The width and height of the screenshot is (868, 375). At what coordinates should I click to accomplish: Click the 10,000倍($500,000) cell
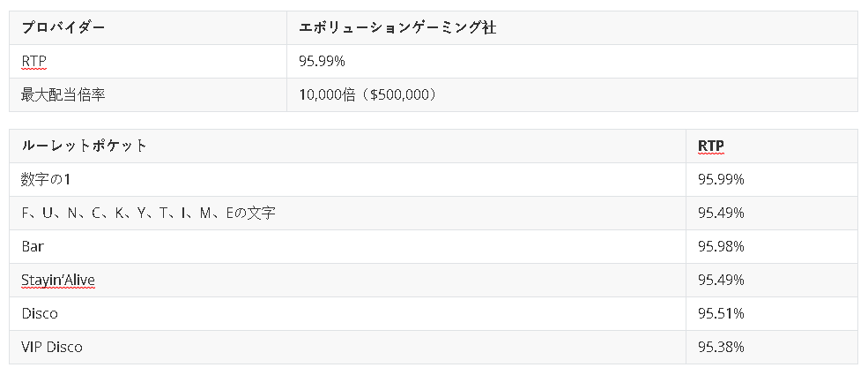573,94
